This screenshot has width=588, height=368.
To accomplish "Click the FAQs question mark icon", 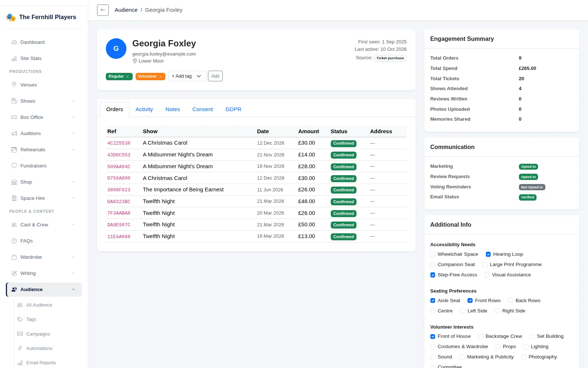I will coord(14,241).
